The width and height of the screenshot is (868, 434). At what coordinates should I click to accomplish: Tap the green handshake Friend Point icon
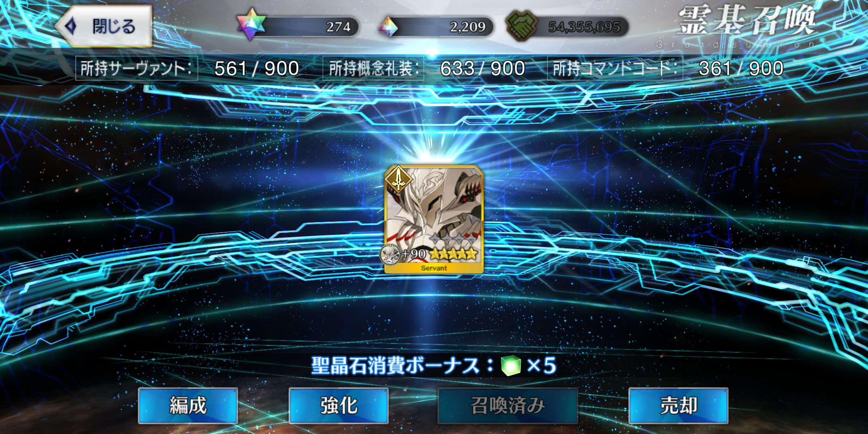coord(521,26)
